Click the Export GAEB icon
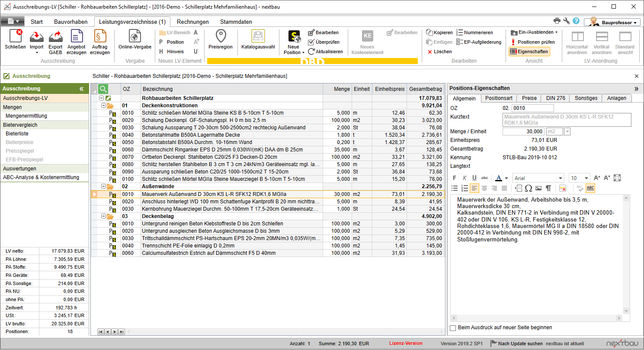644x350 pixels. click(55, 37)
